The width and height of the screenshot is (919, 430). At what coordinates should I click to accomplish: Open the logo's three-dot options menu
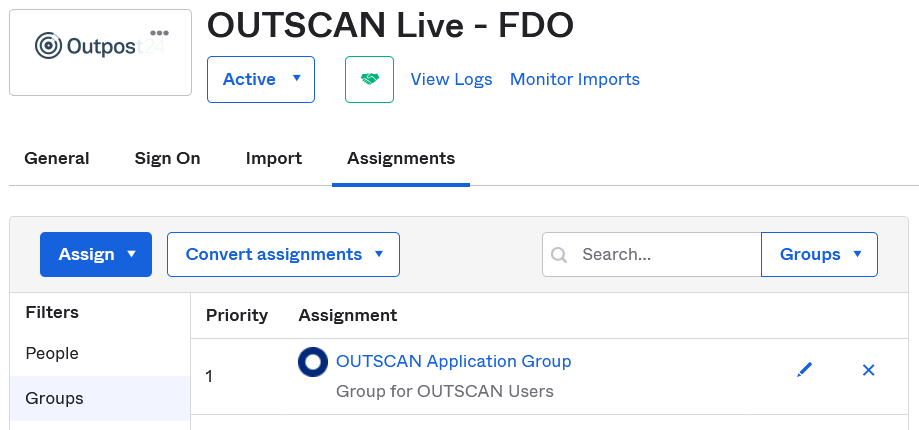pos(159,33)
